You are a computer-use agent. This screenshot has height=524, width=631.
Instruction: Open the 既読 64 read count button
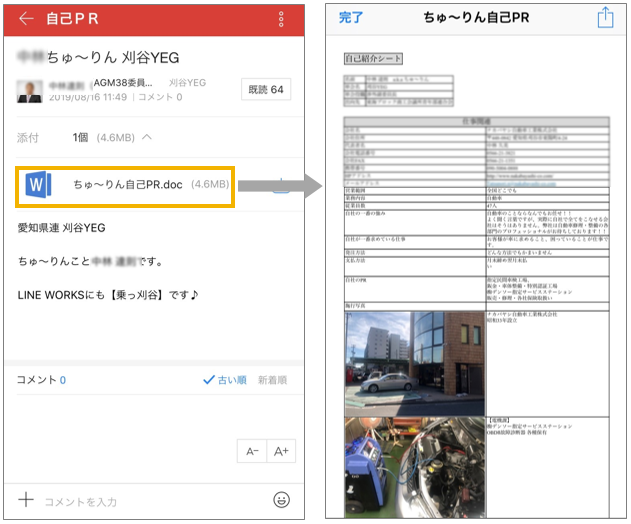[266, 90]
